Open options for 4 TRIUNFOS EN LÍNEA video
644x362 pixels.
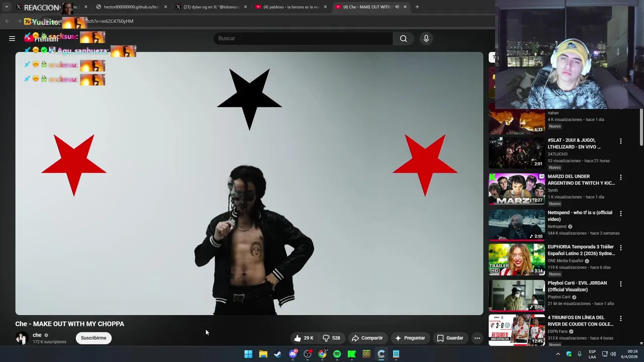coord(620,319)
